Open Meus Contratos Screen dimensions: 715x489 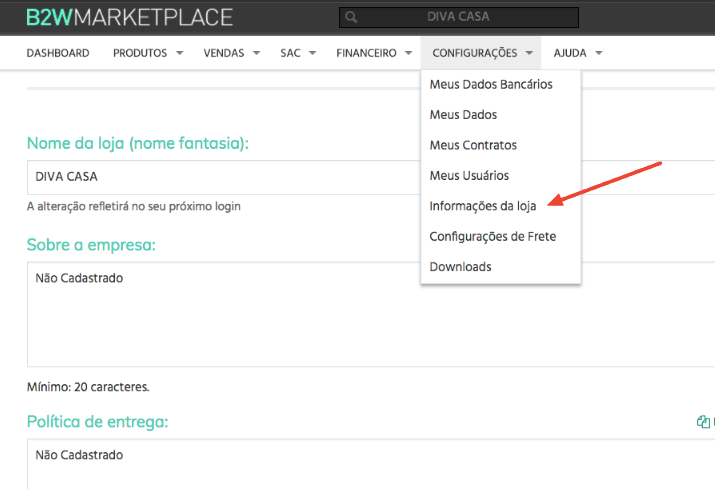(473, 145)
